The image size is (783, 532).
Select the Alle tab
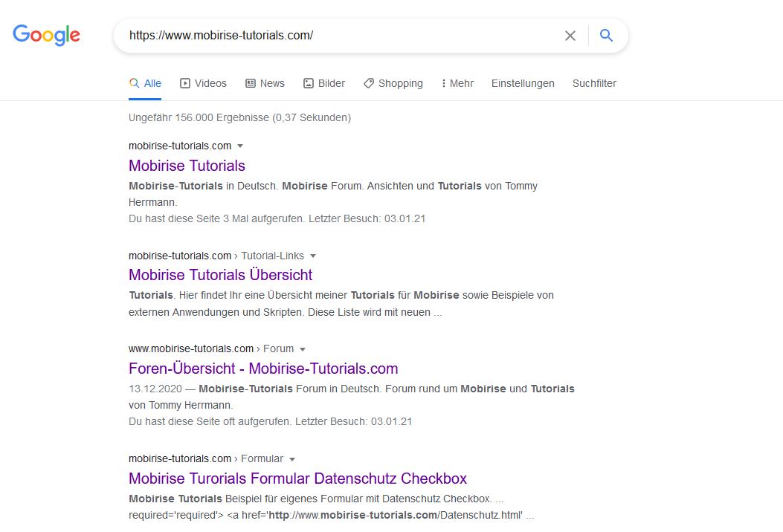145,83
